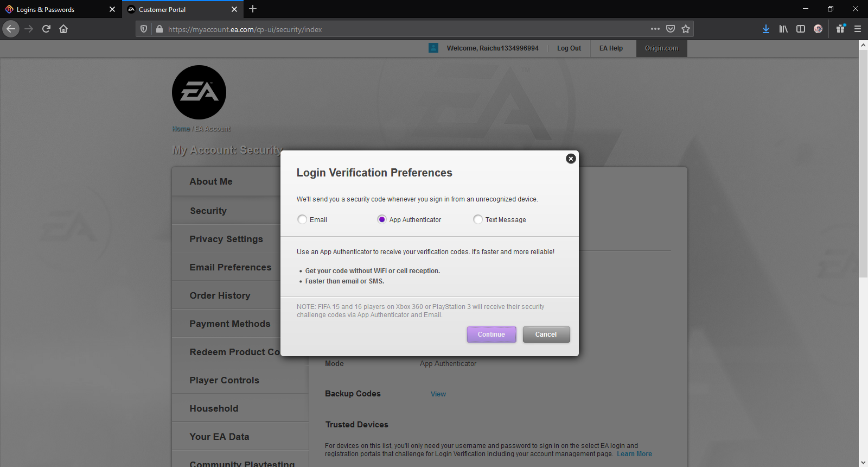Open the downloads panel
Image resolution: width=868 pixels, height=467 pixels.
pos(766,29)
